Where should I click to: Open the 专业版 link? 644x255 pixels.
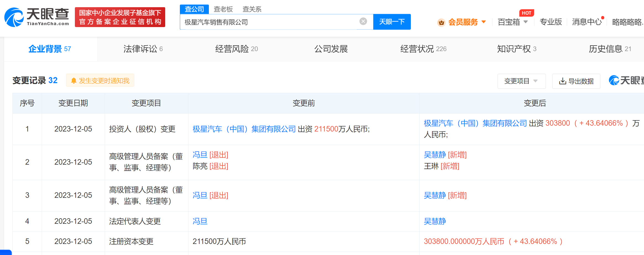(551, 22)
